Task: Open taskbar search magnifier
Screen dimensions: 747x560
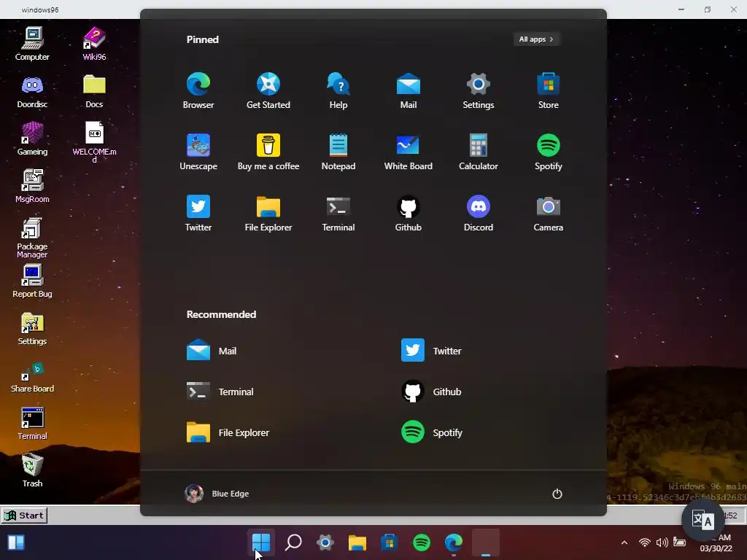Action: (x=293, y=542)
